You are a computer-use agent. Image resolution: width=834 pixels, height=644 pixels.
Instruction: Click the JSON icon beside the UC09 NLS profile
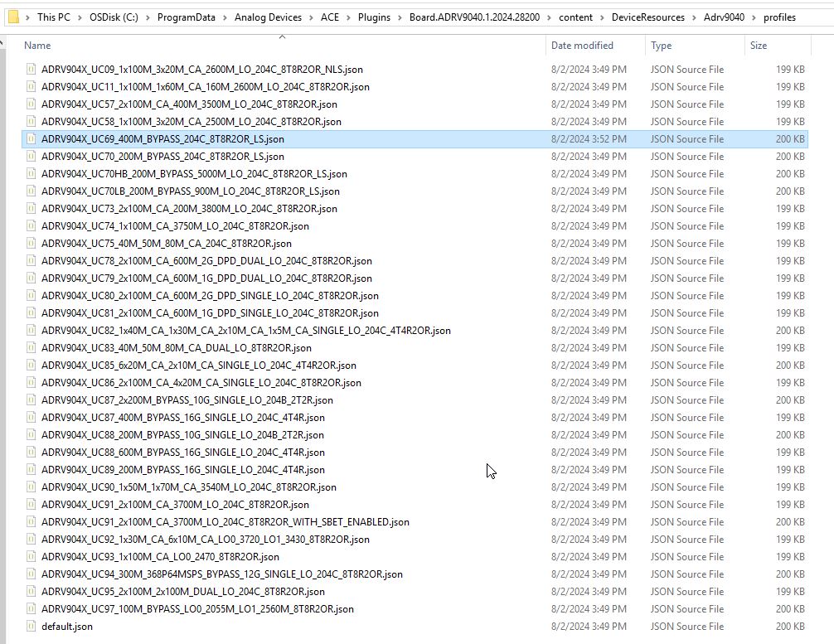point(30,69)
